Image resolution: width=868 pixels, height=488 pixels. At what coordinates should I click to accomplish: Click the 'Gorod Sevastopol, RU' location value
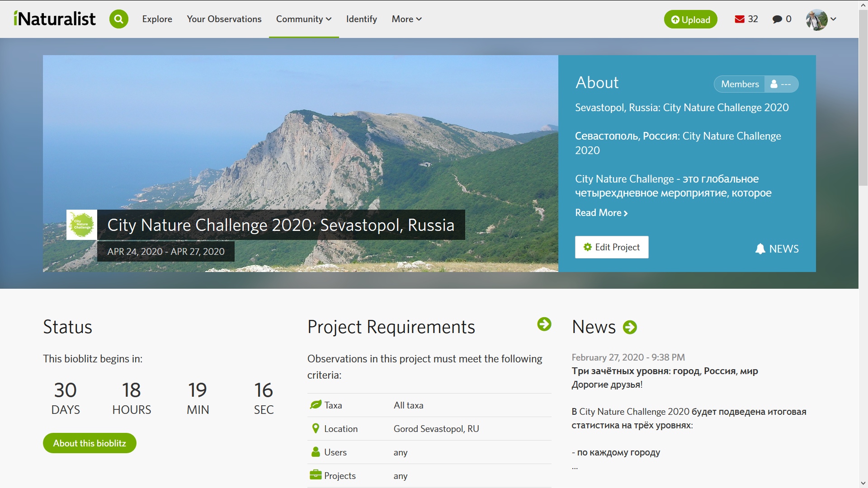click(x=436, y=429)
